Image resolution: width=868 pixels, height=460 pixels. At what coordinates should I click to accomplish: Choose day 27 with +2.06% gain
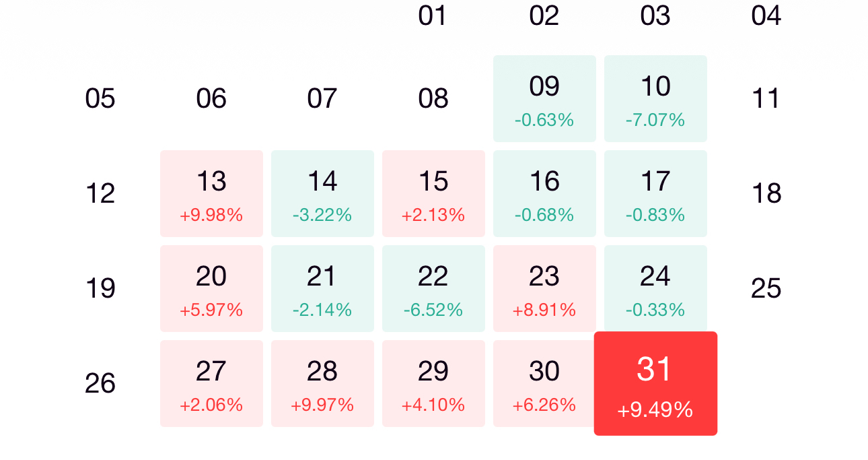coord(211,384)
